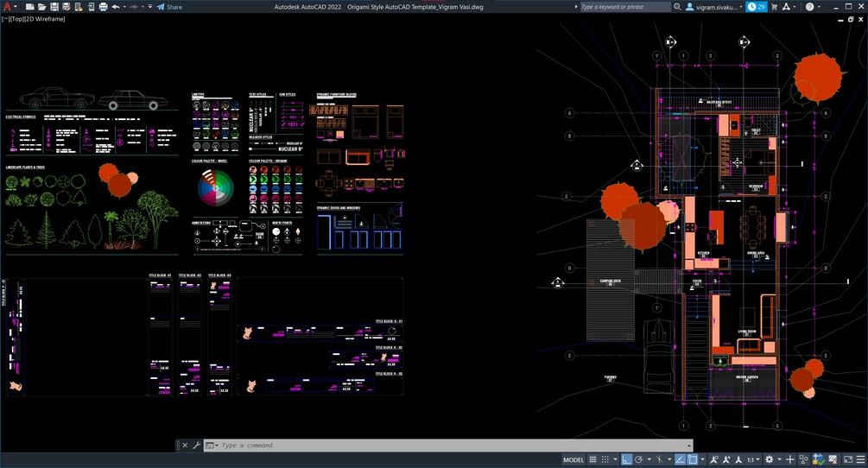Toggle object snap tracking

680,459
